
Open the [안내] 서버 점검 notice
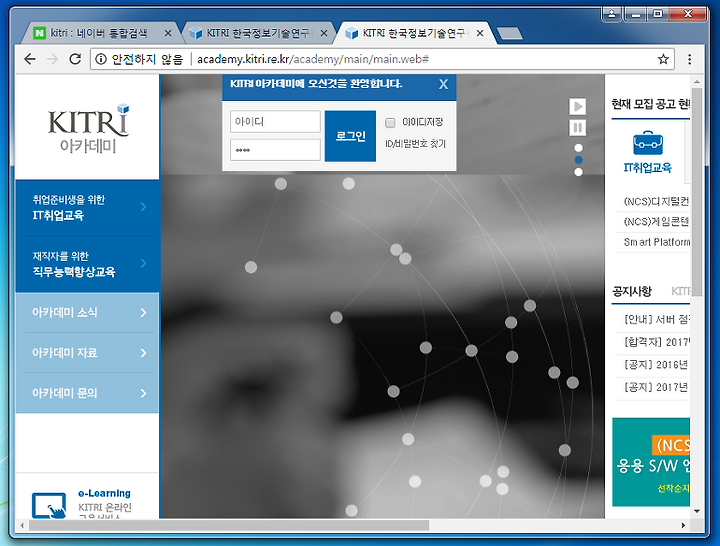click(657, 319)
